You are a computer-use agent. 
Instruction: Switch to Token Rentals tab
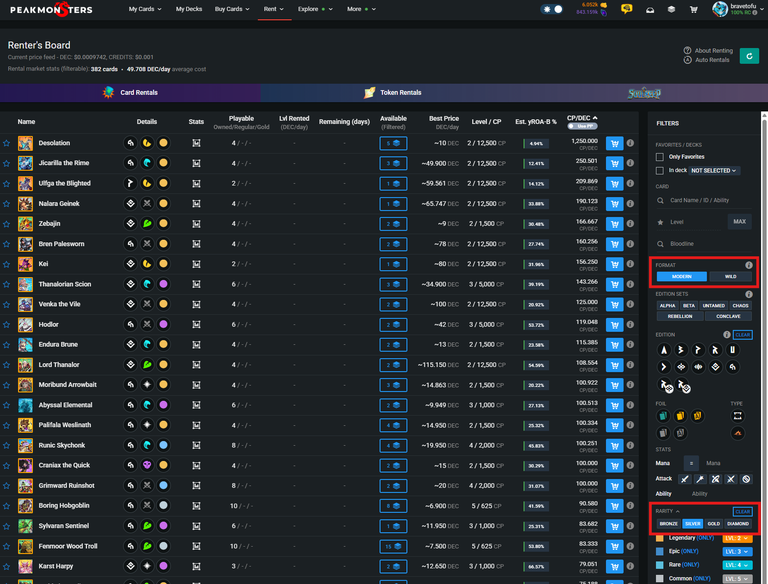tap(392, 93)
